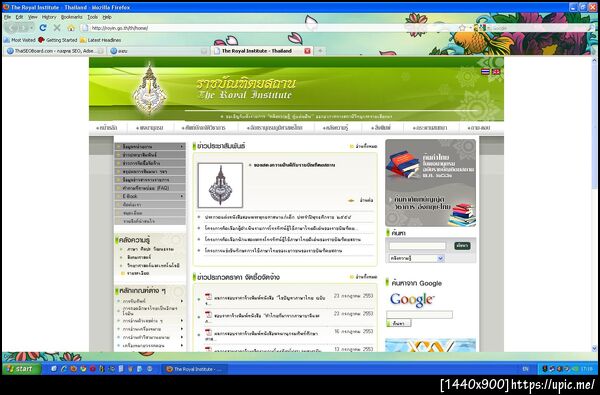This screenshot has height=395, width=600.
Task: Go back with the browser back arrow
Action: 11,28
